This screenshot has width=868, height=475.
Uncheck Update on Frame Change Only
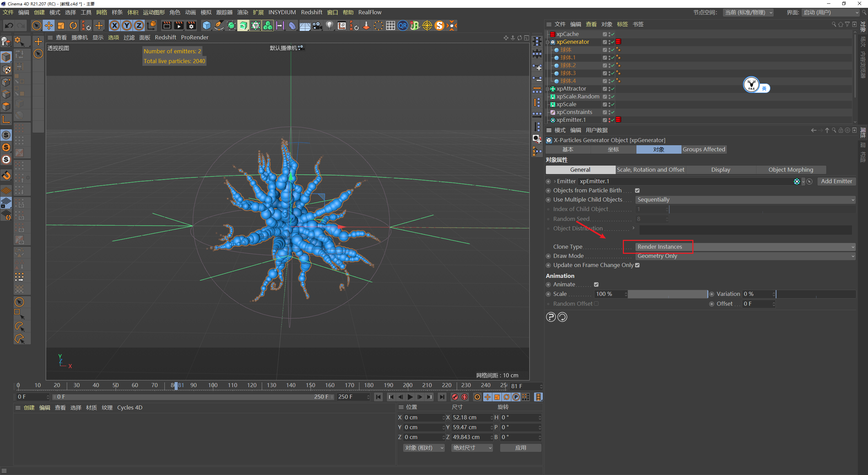click(637, 265)
